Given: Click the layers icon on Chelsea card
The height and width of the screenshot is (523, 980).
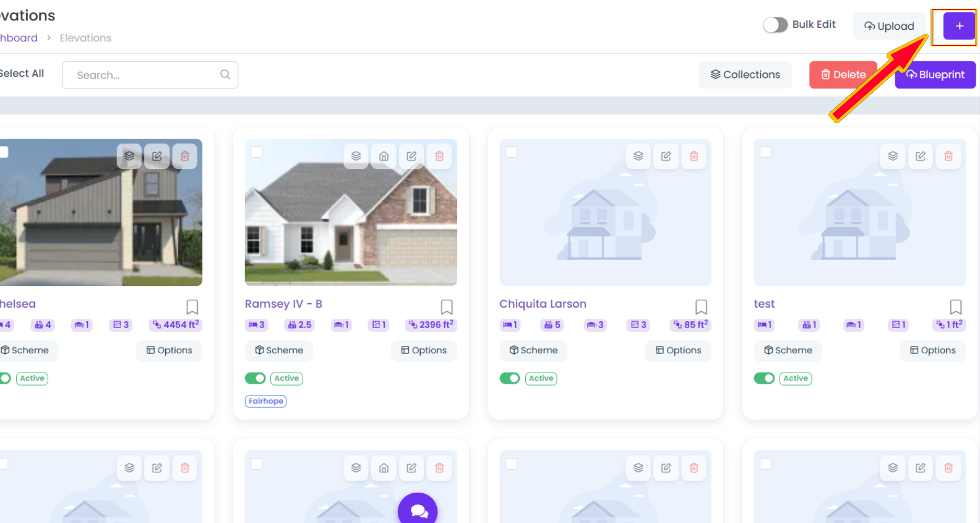Looking at the screenshot, I should pos(129,156).
